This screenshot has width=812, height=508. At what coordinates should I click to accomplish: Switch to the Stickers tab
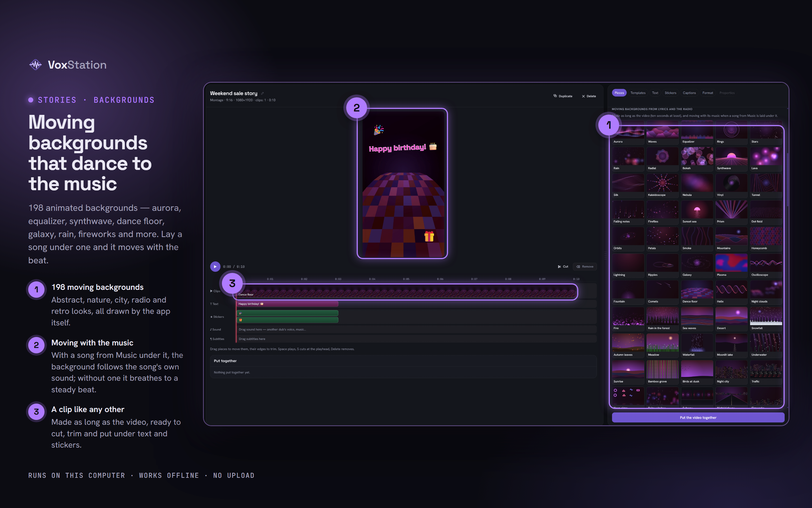pyautogui.click(x=670, y=93)
